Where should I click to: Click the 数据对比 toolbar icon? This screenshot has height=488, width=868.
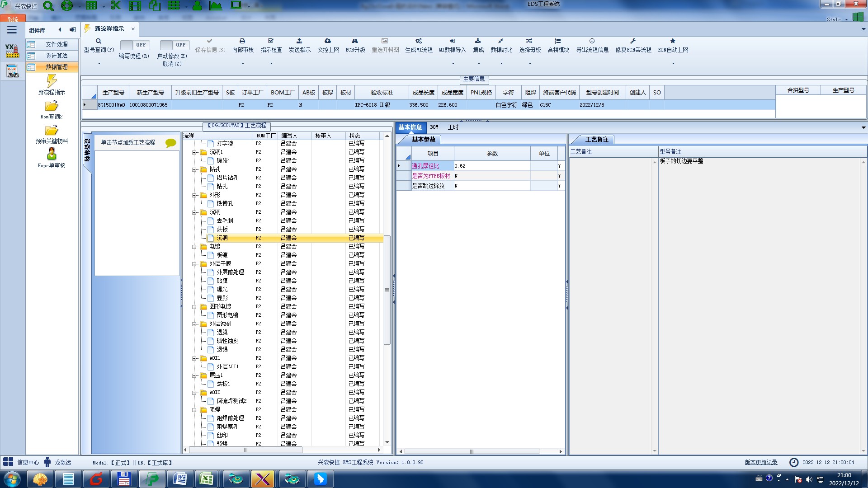tap(501, 41)
